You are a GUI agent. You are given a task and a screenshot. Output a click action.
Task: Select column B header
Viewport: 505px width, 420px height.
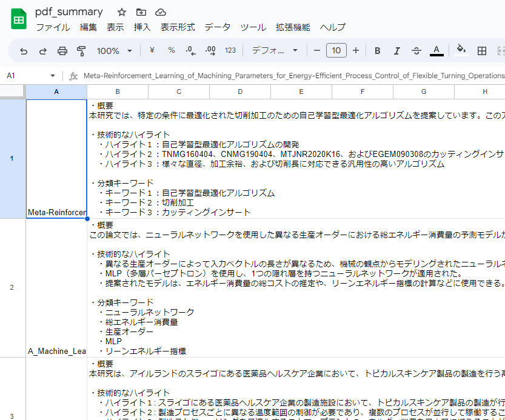[118, 92]
